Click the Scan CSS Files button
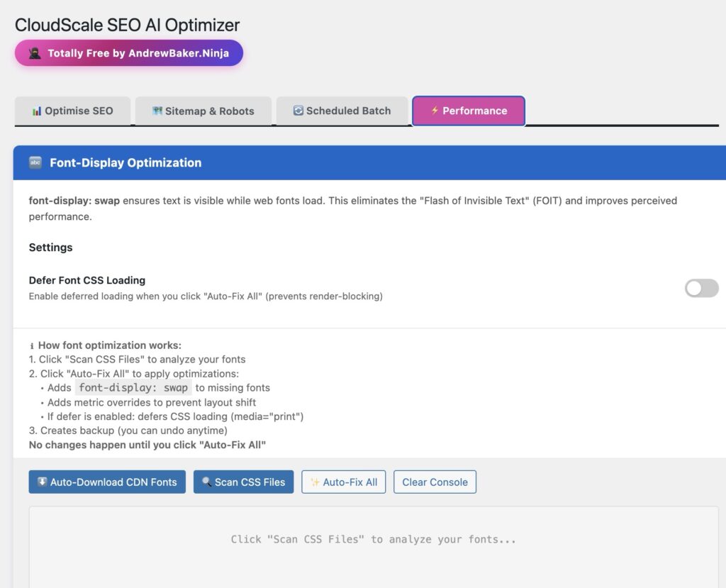This screenshot has height=588, width=726. (x=243, y=482)
